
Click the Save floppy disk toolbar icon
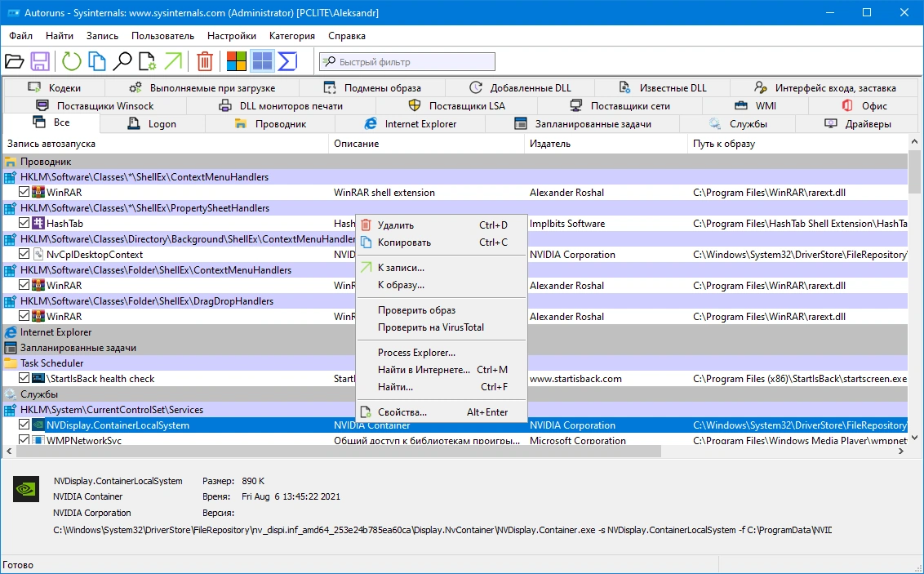click(40, 61)
